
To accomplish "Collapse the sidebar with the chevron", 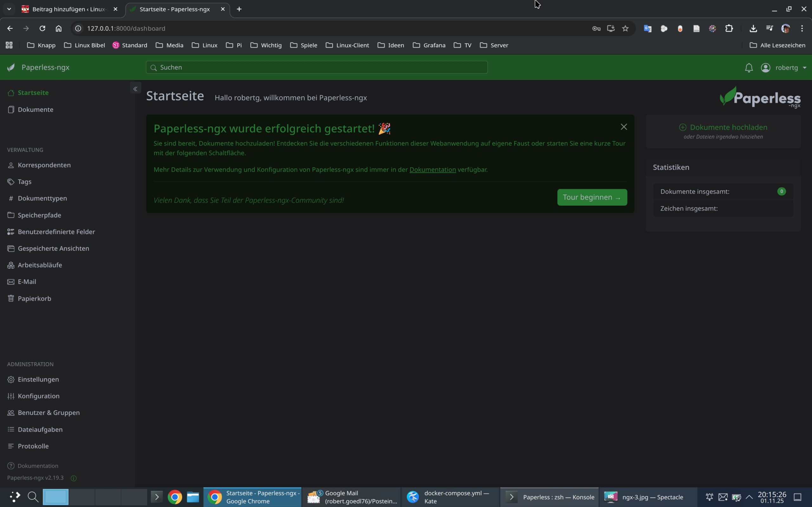I will (x=135, y=89).
